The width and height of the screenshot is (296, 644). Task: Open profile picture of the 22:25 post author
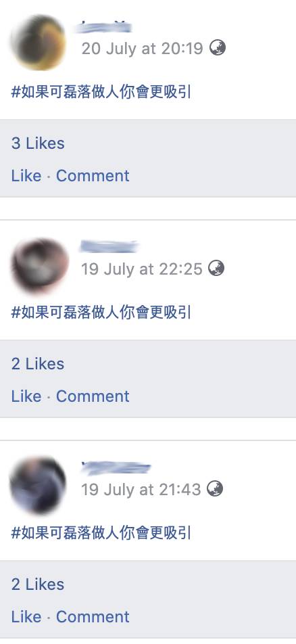(x=39, y=265)
